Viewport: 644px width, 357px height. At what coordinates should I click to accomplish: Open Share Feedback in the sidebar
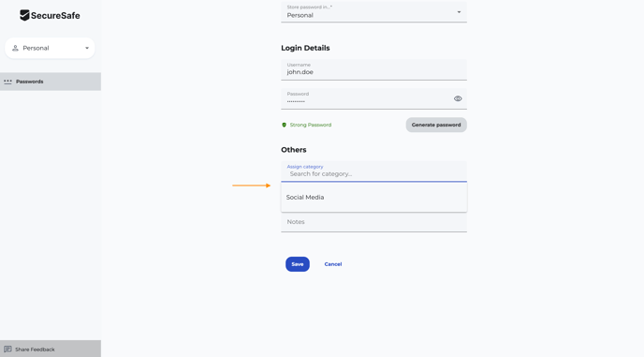51,349
